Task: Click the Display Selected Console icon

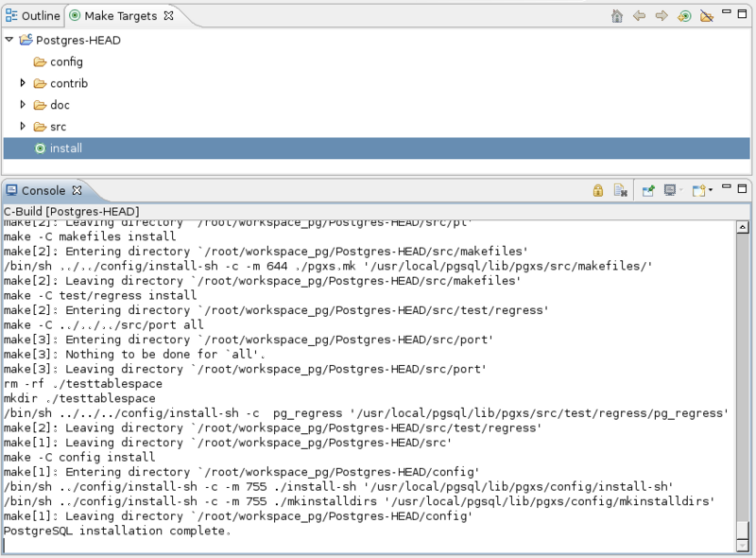Action: [671, 190]
